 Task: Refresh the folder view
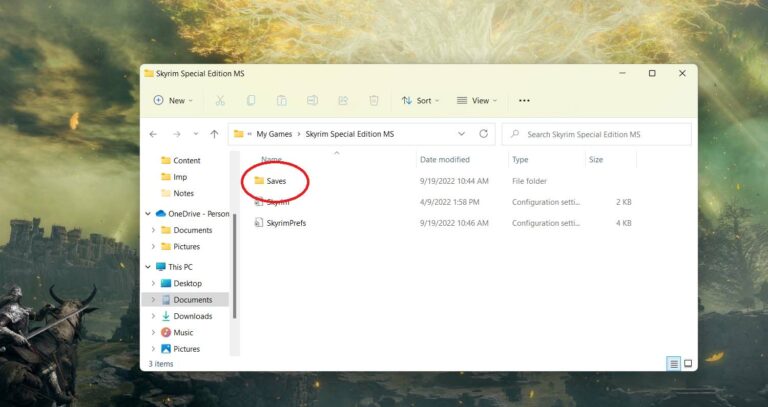coord(483,134)
